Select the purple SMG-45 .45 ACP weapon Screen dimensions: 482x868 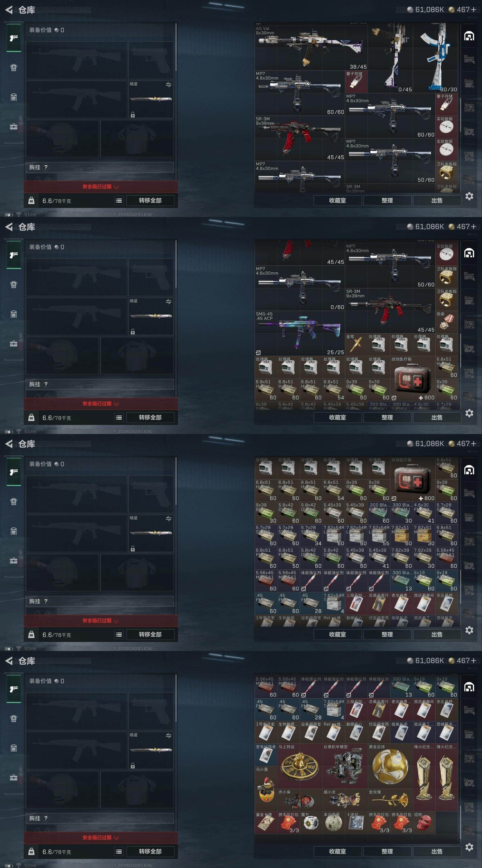point(300,333)
